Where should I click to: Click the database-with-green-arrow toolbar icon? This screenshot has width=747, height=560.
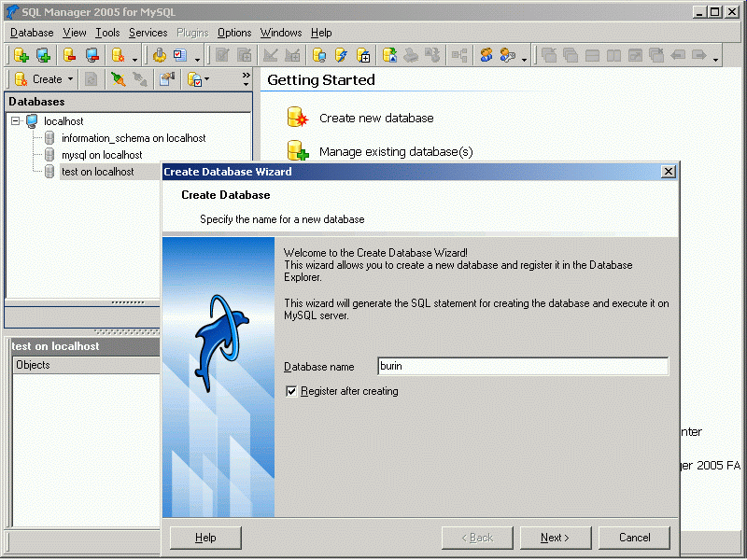[389, 55]
